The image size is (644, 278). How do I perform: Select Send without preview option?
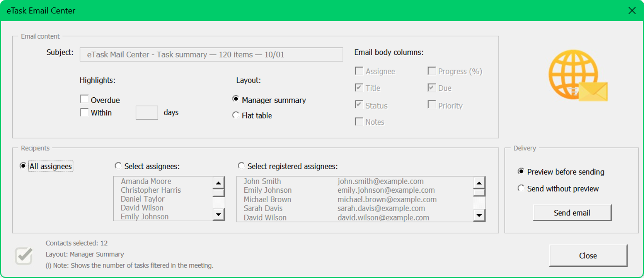coord(521,188)
